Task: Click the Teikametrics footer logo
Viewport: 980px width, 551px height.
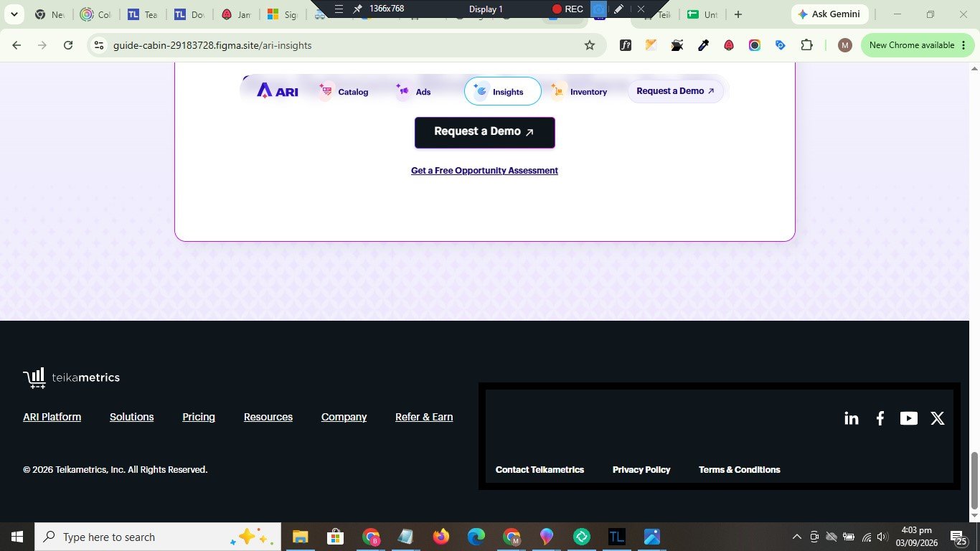Action: (71, 377)
